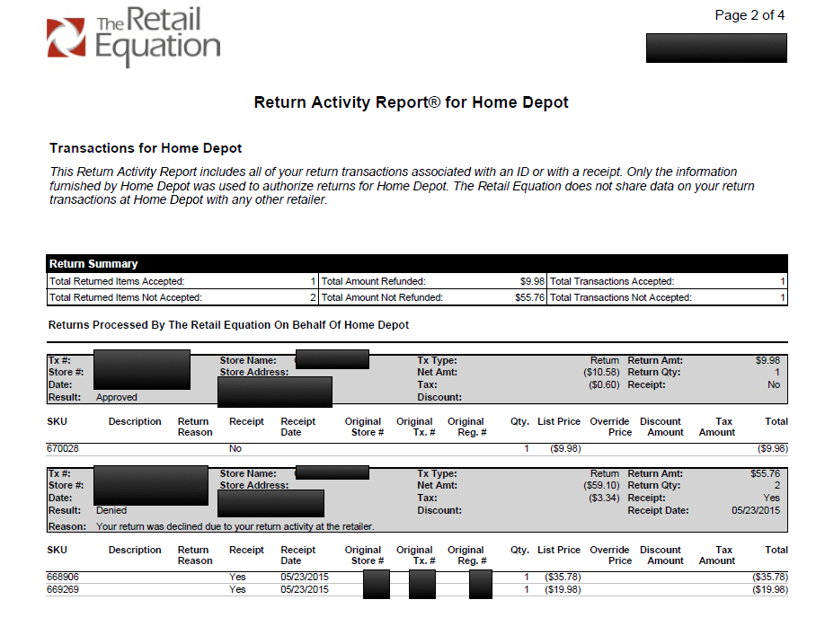This screenshot has height=644, width=816.
Task: Click the "Total Amount Refunded:" label
Action: (374, 281)
